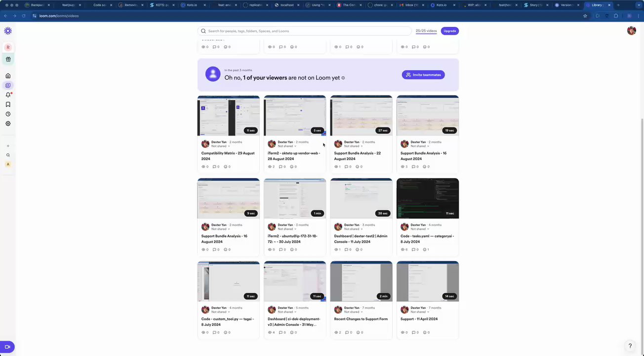The width and height of the screenshot is (644, 356).
Task: Open thumbnail of Dashboard ci-dek-deployment-v3 video
Action: coord(295,281)
